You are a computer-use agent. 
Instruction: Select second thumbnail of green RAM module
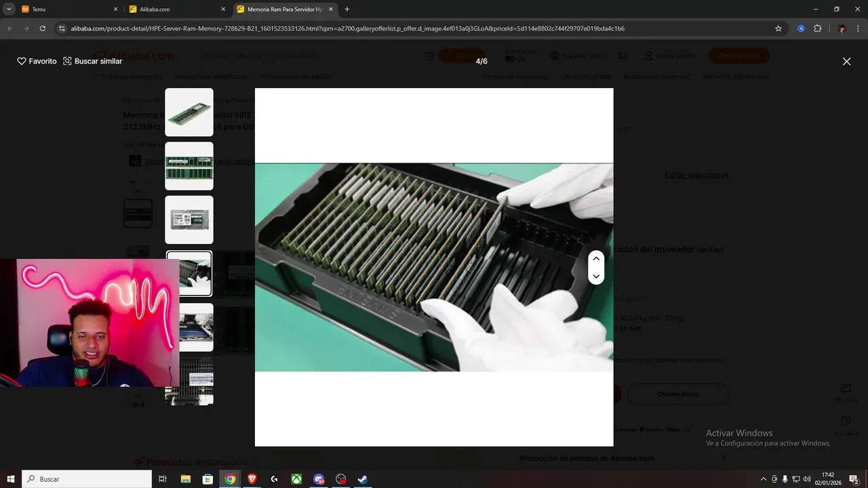click(189, 166)
